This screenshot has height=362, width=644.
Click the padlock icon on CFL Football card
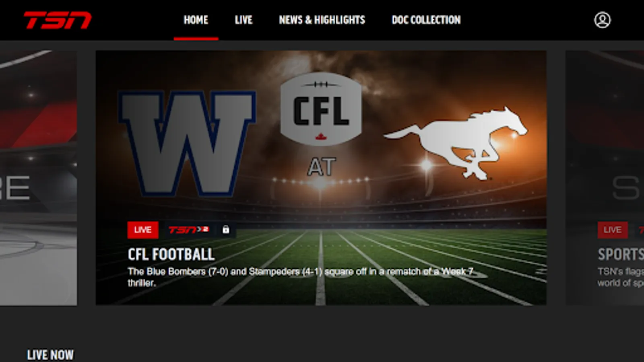[x=226, y=230]
